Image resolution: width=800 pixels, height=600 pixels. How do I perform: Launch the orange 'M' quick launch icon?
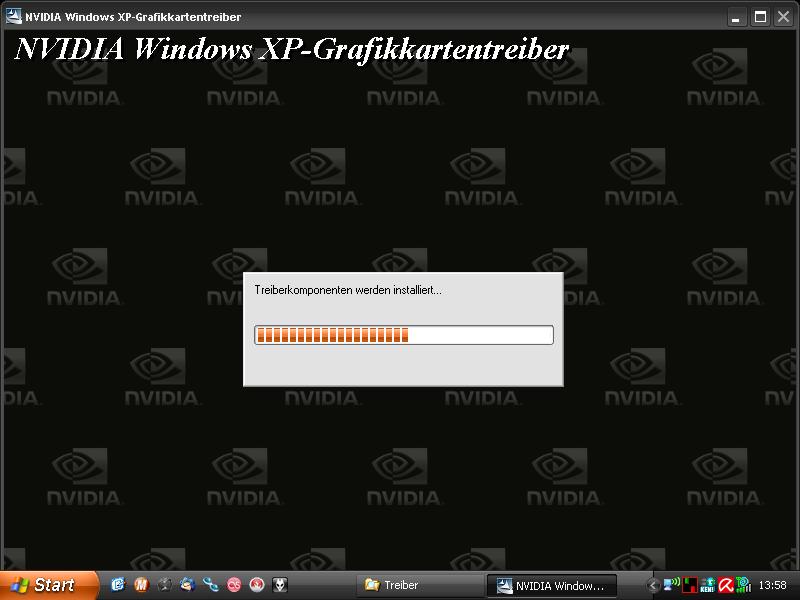(141, 585)
